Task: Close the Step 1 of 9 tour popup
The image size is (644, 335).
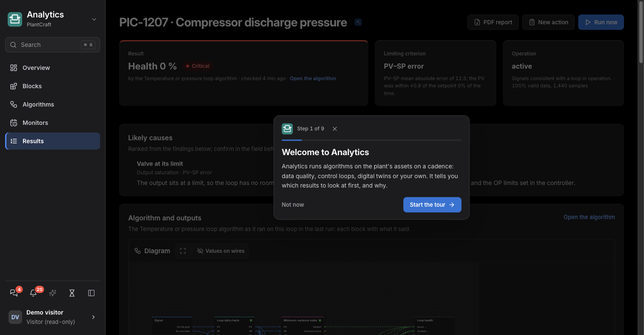Action: click(335, 129)
